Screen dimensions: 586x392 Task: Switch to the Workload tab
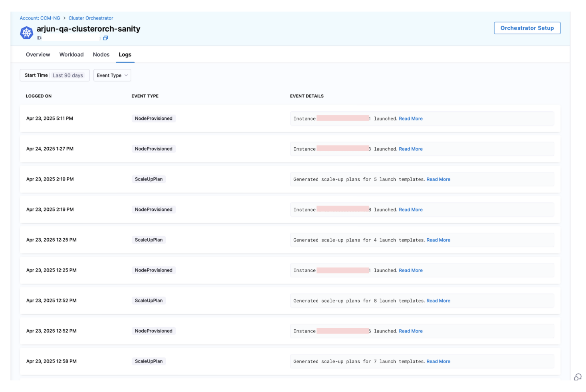click(x=71, y=55)
